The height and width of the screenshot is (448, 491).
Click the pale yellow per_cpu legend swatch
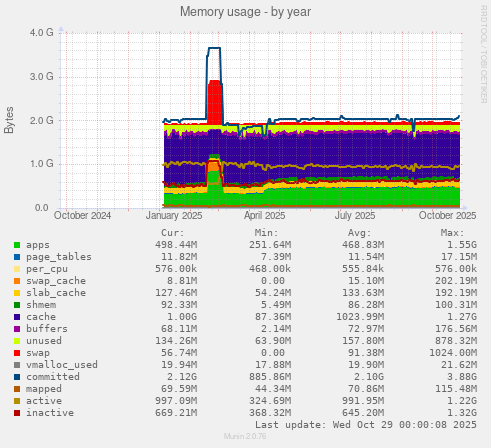coord(17,269)
